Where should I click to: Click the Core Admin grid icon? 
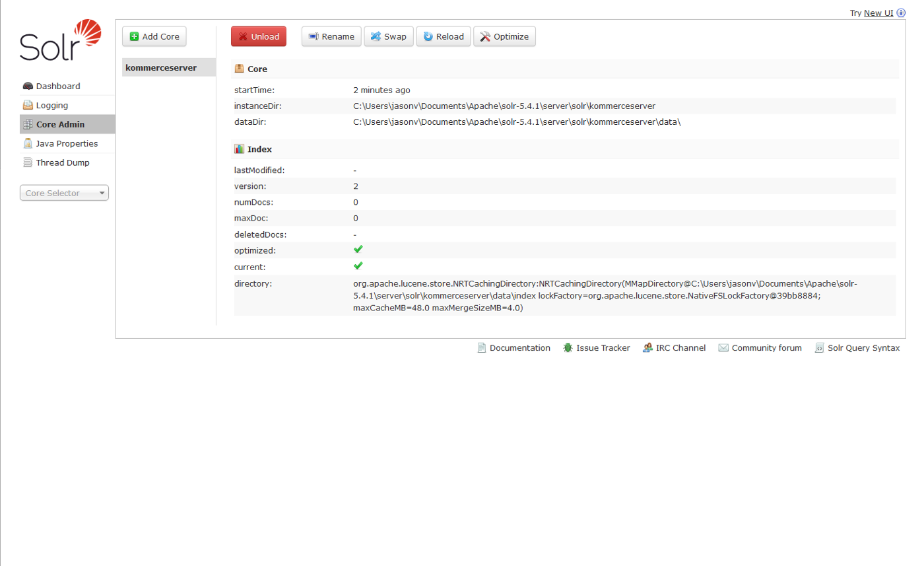(28, 124)
